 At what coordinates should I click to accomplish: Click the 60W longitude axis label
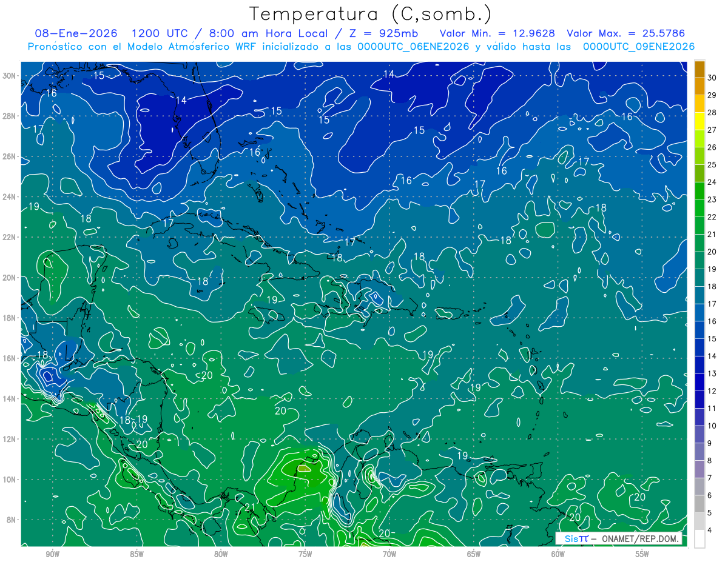coord(558,554)
